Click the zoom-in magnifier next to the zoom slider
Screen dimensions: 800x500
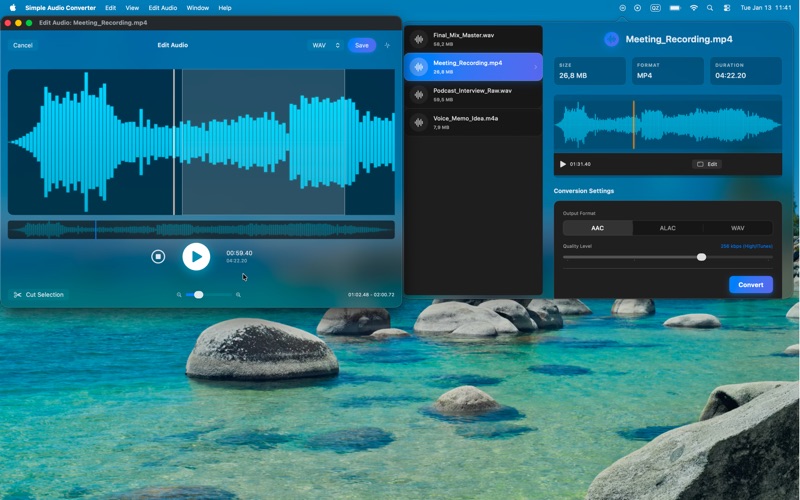point(238,295)
